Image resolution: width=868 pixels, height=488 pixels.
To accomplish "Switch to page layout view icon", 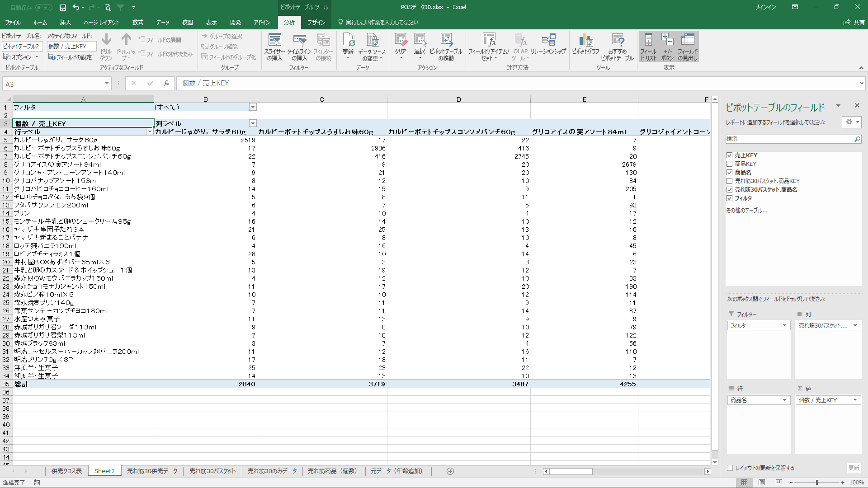I will point(762,483).
